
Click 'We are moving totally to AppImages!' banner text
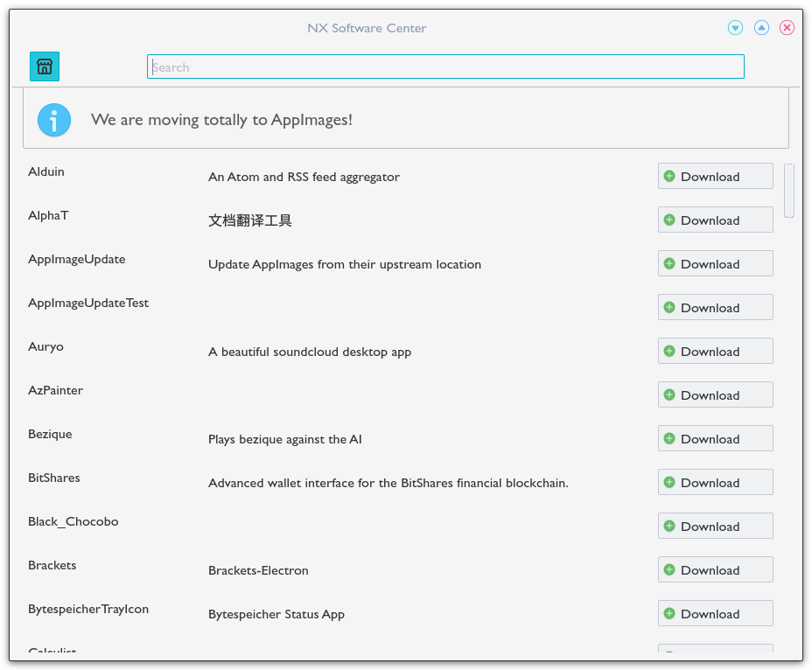point(221,120)
